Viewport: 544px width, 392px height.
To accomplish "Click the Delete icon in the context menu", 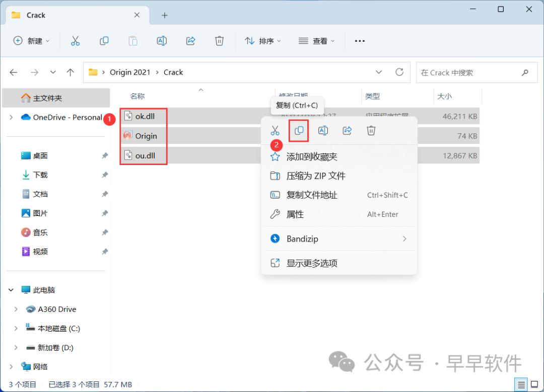I will 371,130.
